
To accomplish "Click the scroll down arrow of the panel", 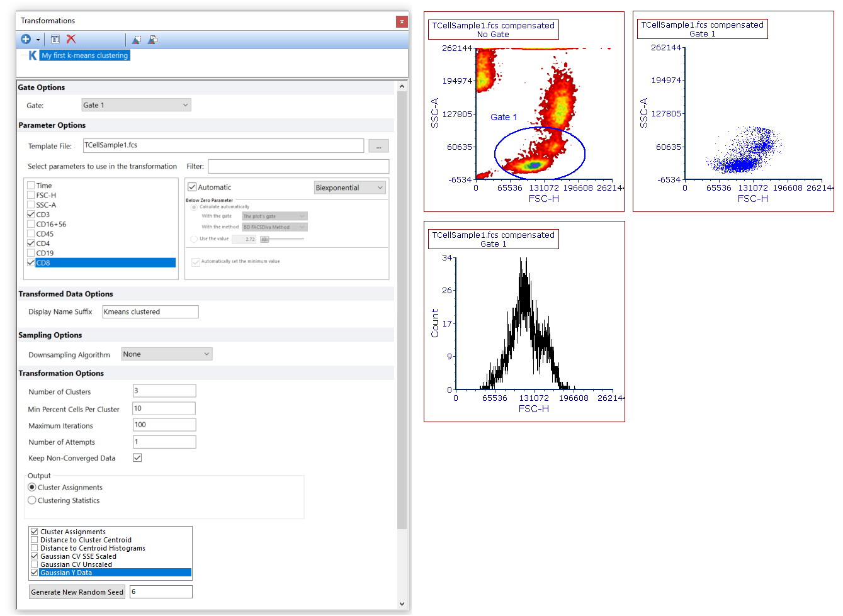I will point(402,604).
